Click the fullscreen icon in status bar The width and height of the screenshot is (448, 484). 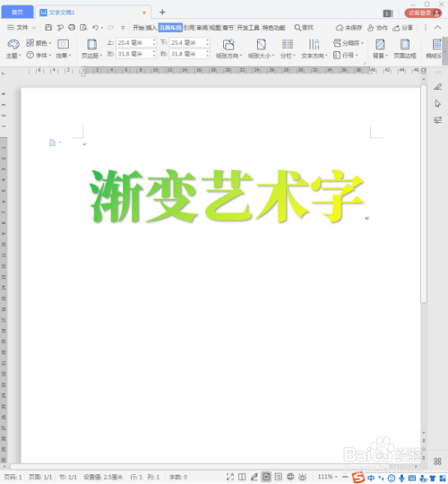(230, 477)
